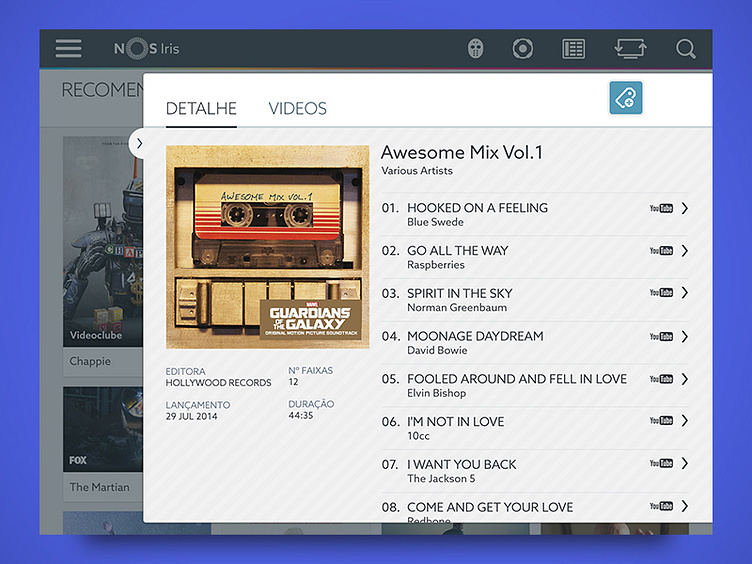Click the Hollywood Records publisher value
The width and height of the screenshot is (752, 564).
click(x=218, y=383)
